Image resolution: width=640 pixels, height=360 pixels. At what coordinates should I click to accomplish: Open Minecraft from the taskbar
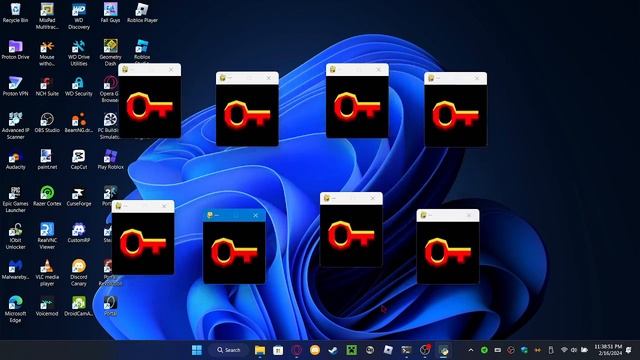point(351,350)
